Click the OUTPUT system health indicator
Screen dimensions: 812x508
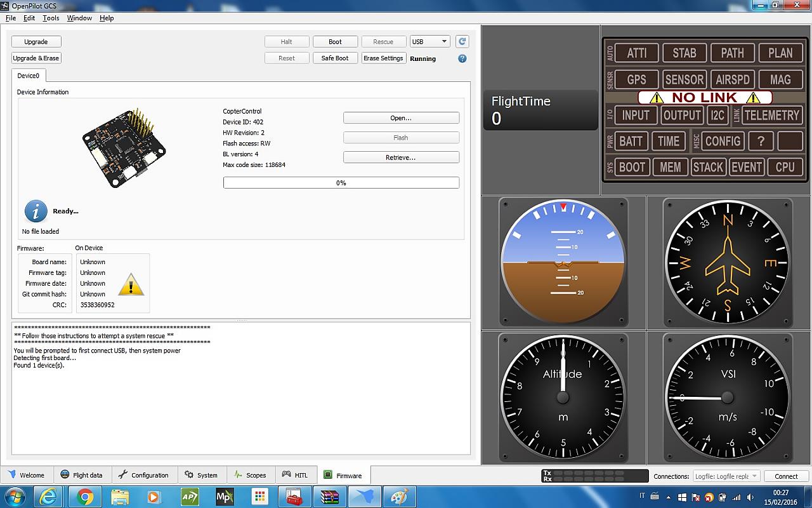tap(682, 115)
